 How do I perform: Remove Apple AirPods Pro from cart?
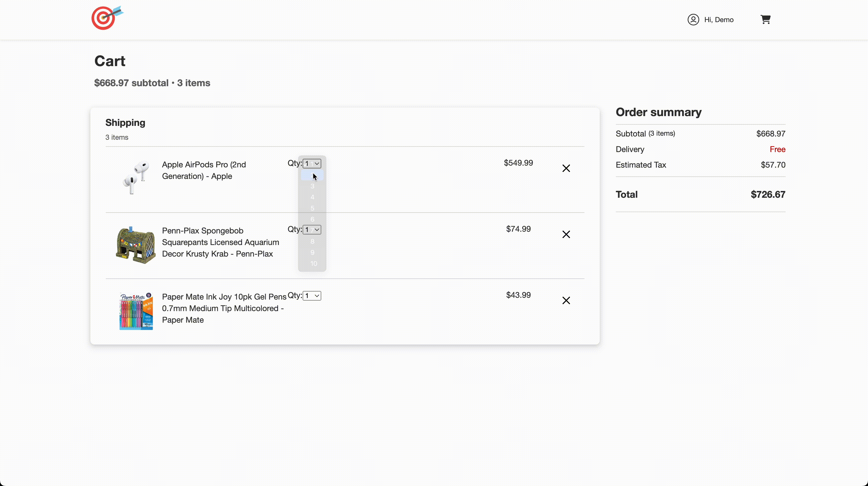566,168
